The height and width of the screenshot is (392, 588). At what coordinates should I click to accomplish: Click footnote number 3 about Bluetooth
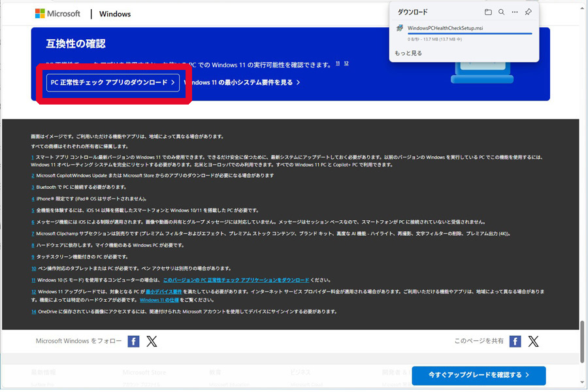(x=33, y=188)
